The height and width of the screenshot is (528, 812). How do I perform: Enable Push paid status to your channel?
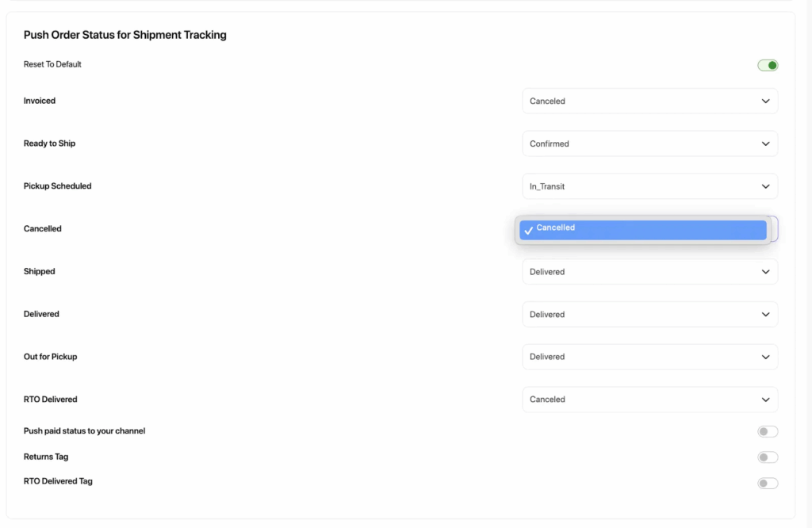768,432
